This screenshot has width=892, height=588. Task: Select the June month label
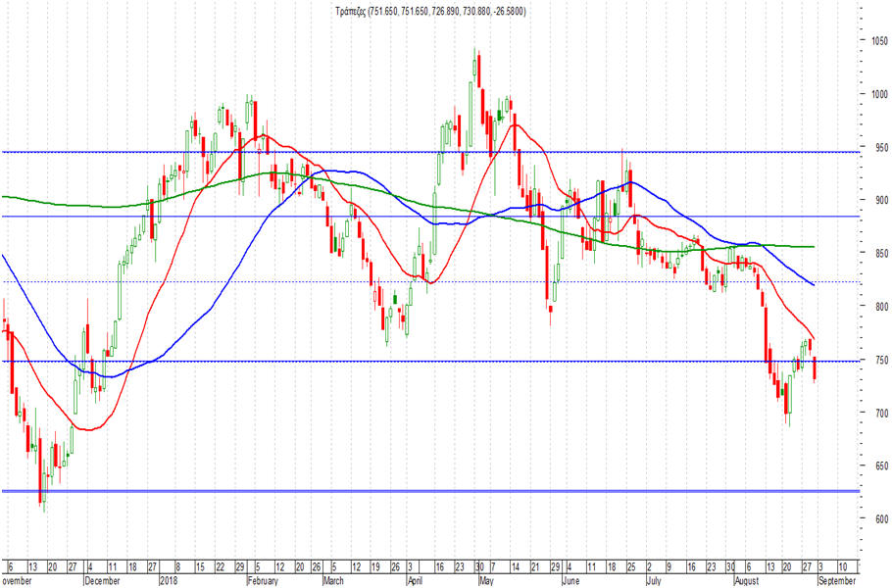(x=570, y=581)
